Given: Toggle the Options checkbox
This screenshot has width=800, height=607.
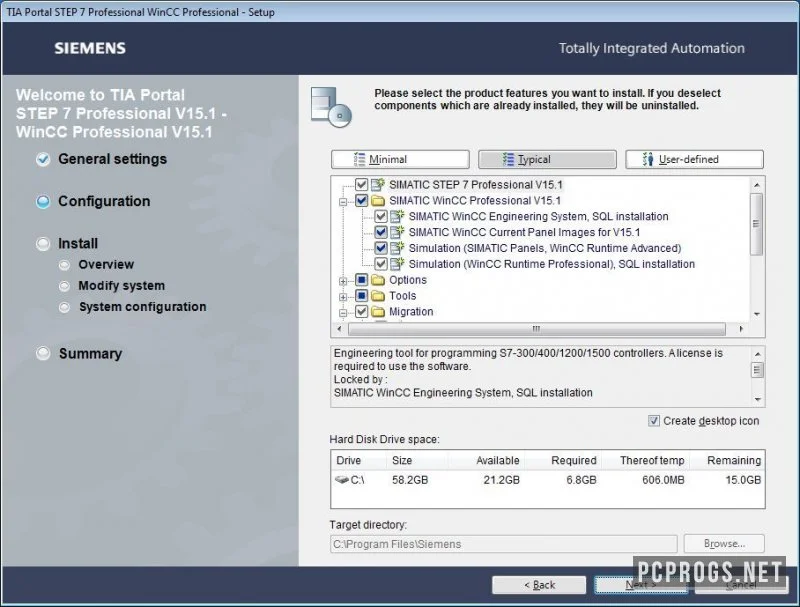Looking at the screenshot, I should pyautogui.click(x=361, y=280).
